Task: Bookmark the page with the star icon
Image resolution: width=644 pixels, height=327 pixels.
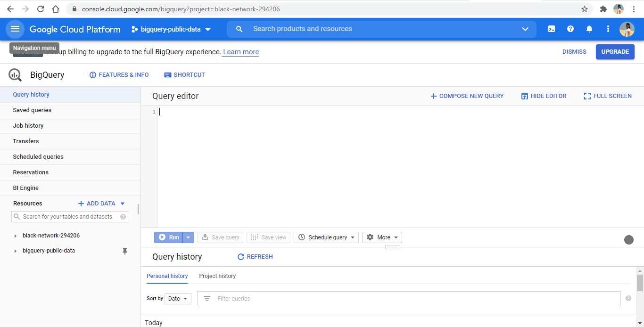Action: pos(585,9)
